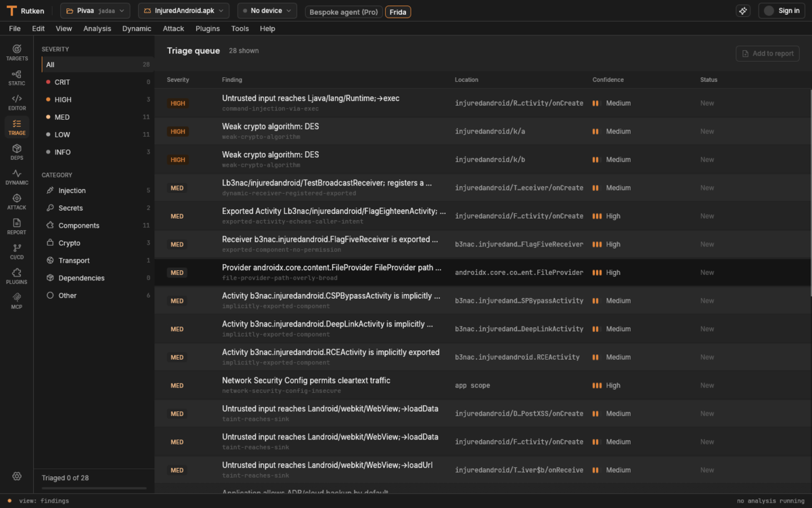The image size is (812, 508).
Task: Click Add to report button
Action: point(767,54)
